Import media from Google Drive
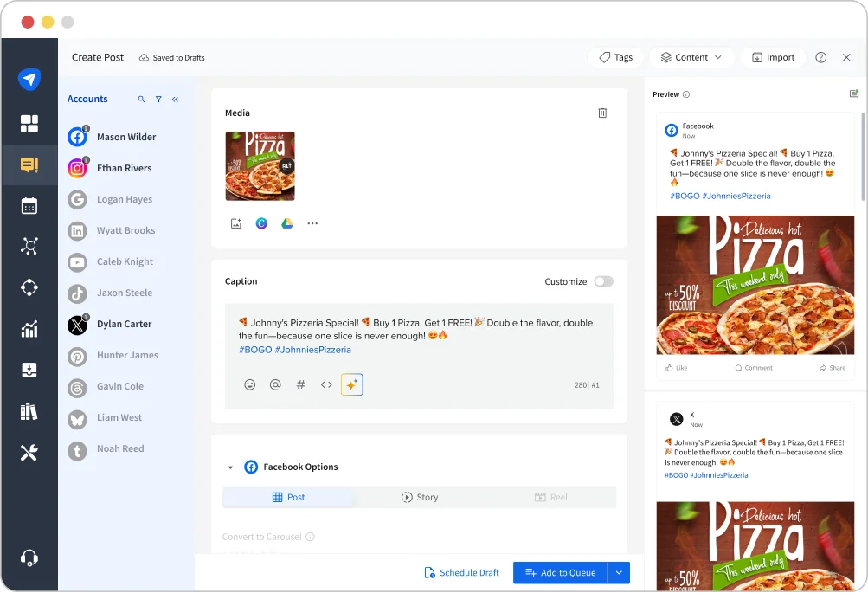This screenshot has width=868, height=593. pyautogui.click(x=286, y=223)
